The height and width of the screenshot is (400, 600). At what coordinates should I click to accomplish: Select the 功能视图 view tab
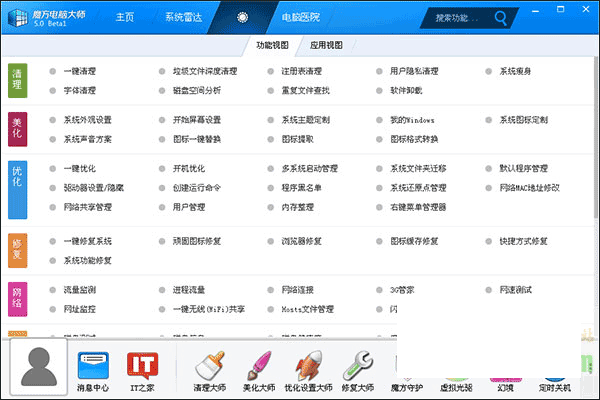272,45
